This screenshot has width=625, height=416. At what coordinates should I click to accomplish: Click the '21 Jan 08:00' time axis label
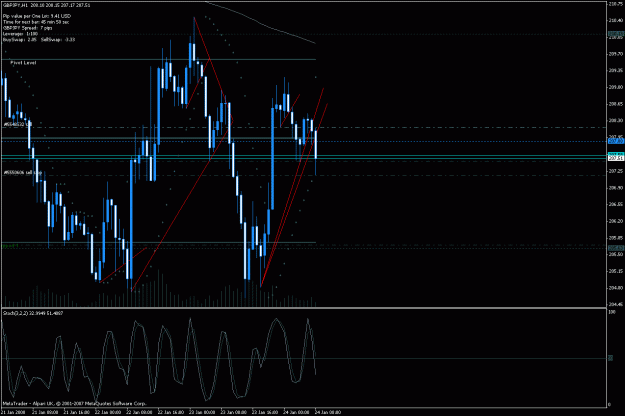45,412
